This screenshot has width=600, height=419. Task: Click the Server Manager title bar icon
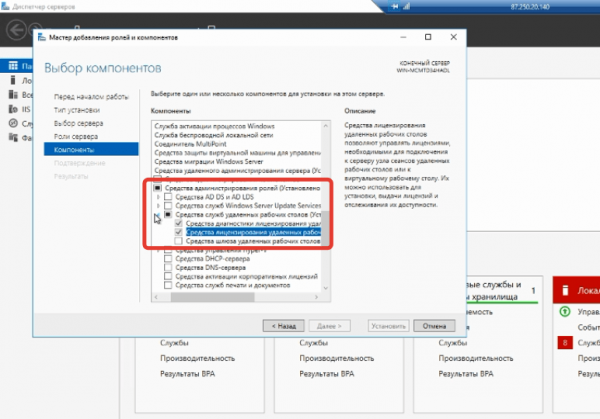(5, 6)
